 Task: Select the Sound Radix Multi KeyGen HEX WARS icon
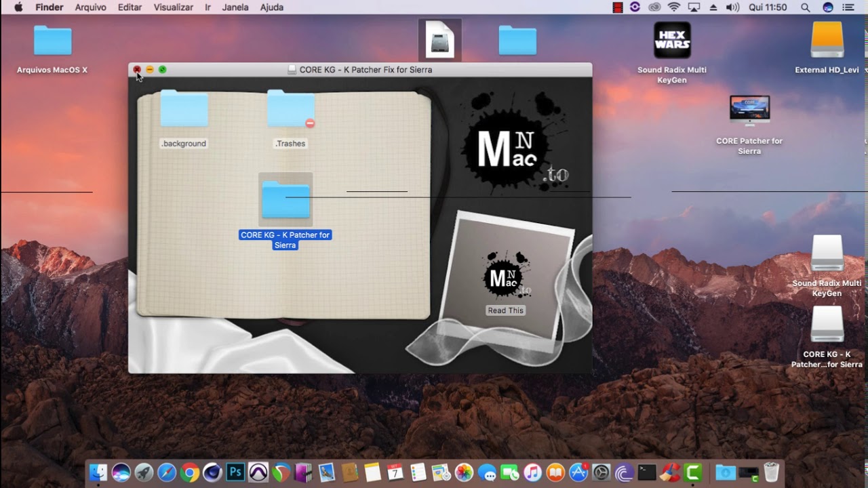pyautogui.click(x=672, y=41)
